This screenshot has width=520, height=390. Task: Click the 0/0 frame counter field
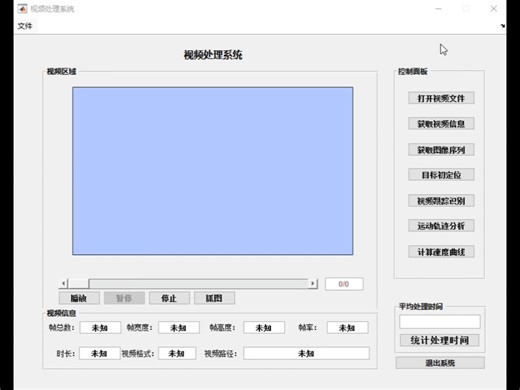344,284
